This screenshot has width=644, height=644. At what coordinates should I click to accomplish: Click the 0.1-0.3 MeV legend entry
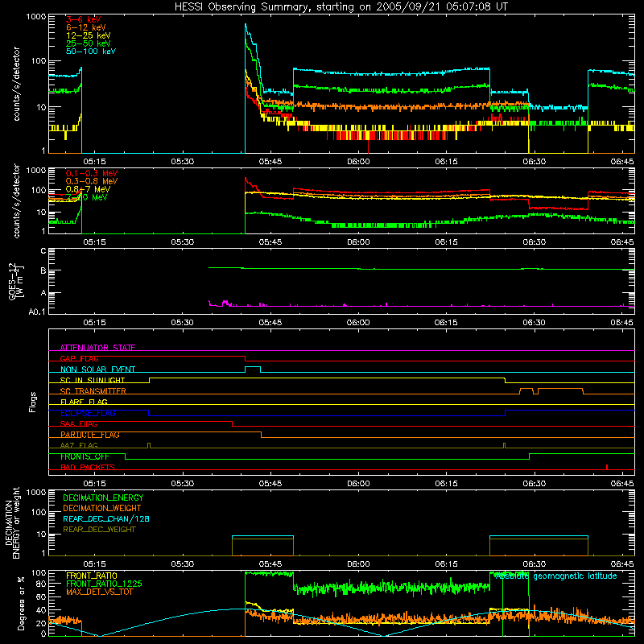92,173
